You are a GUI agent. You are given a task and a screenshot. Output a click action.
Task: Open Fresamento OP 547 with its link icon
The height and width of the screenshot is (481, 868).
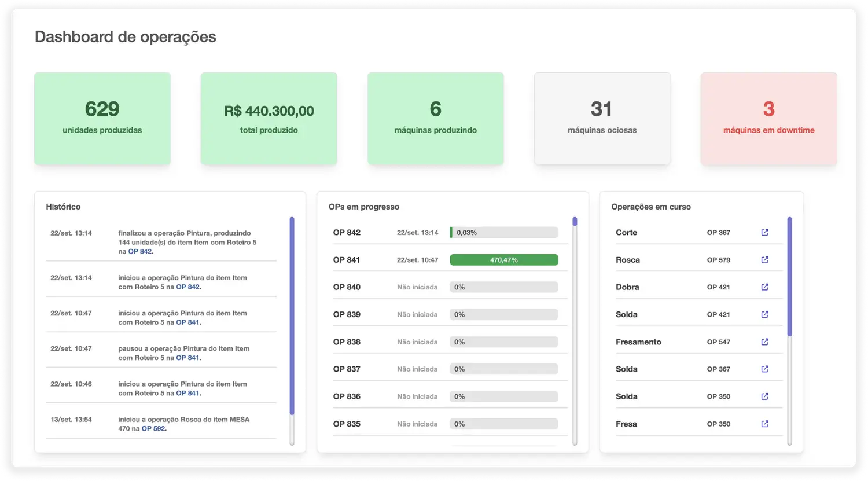[x=764, y=342]
